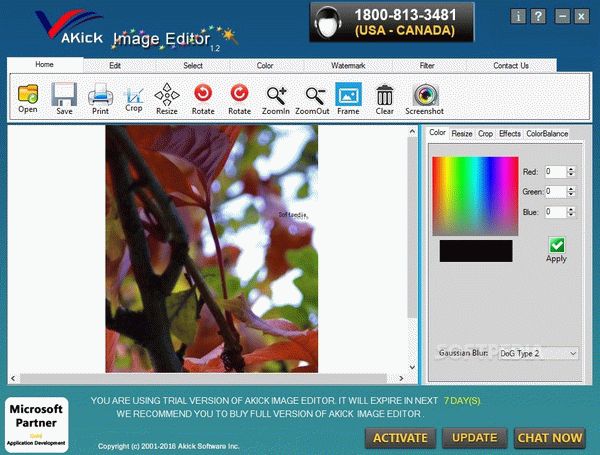This screenshot has width=600, height=455.
Task: Open the Effects panel tab
Action: click(x=510, y=134)
